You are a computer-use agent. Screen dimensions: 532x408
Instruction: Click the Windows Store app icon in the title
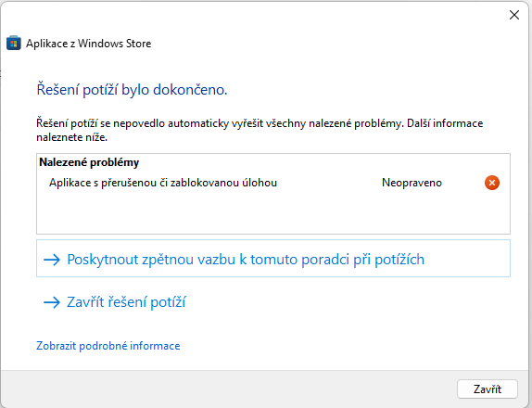[14, 44]
